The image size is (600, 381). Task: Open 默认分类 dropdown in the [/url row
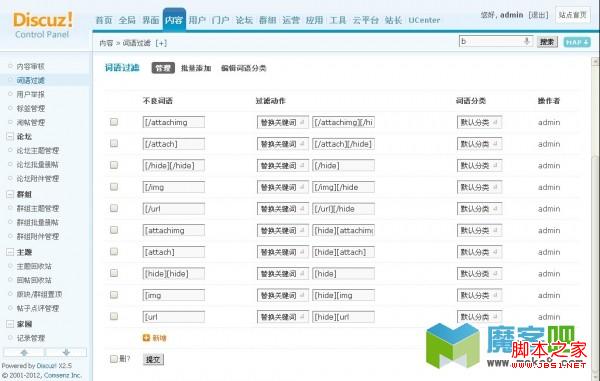[x=479, y=209]
